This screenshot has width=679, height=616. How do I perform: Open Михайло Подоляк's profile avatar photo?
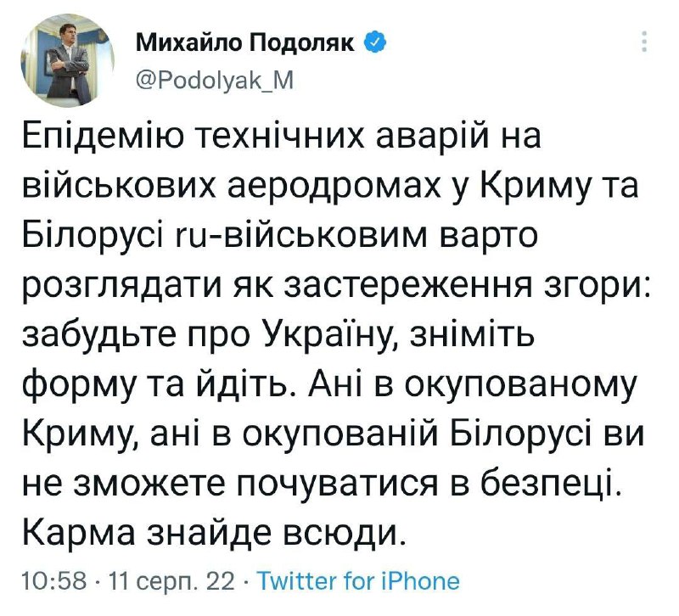66,58
